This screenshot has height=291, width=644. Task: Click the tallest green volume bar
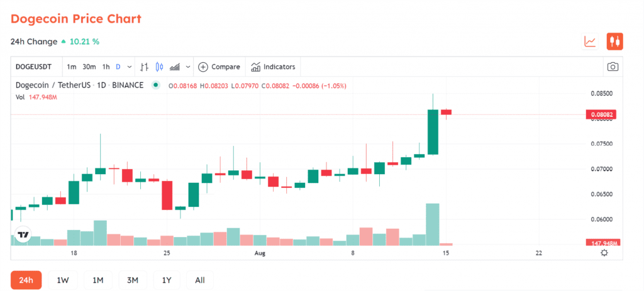click(433, 224)
